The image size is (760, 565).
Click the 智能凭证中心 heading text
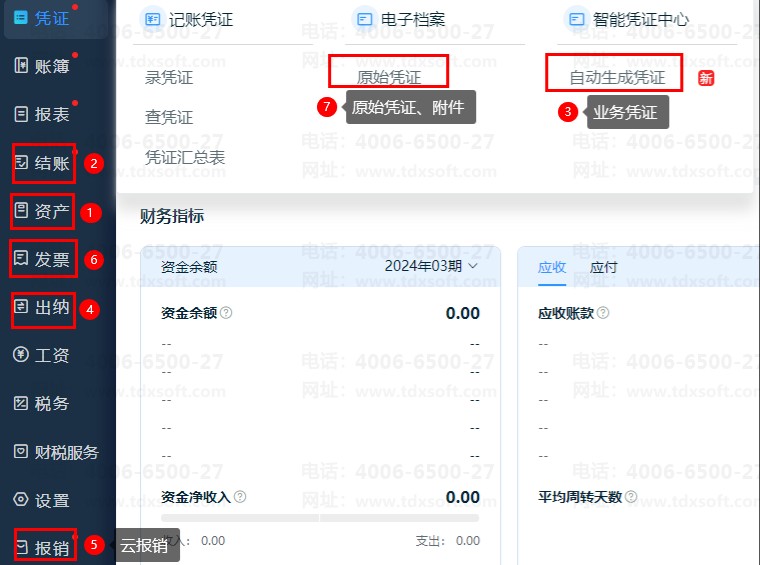pyautogui.click(x=641, y=19)
